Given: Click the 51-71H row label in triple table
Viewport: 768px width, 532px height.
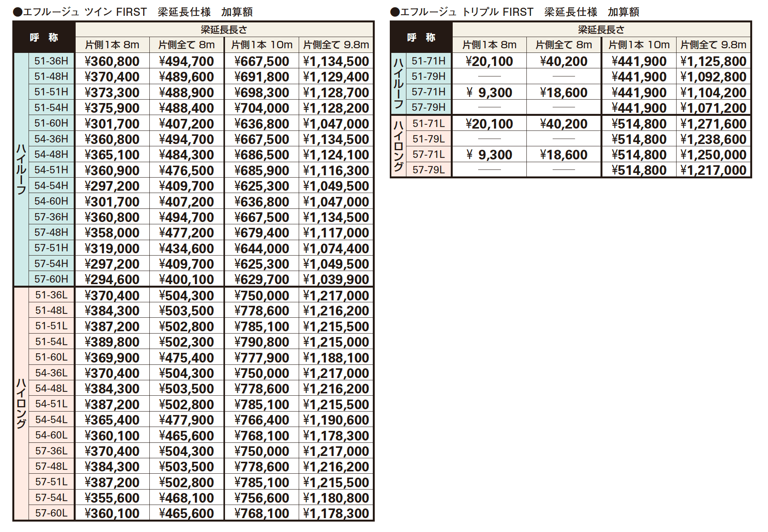Looking at the screenshot, I should [428, 61].
